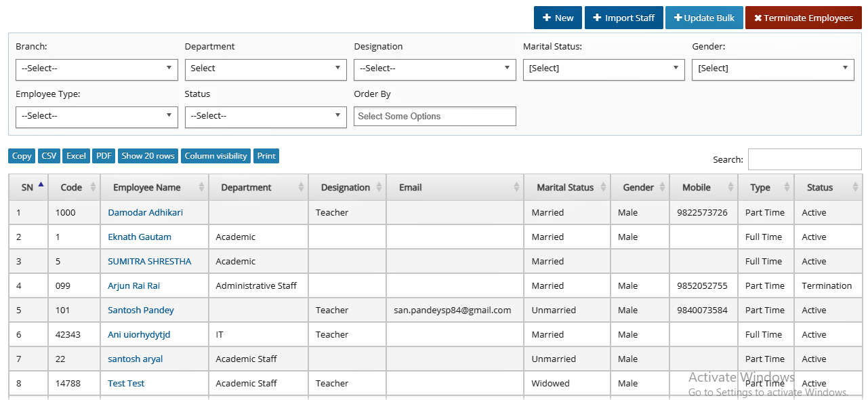Expand the Marital Status select box
Screen dimensions: 868x400
click(604, 68)
